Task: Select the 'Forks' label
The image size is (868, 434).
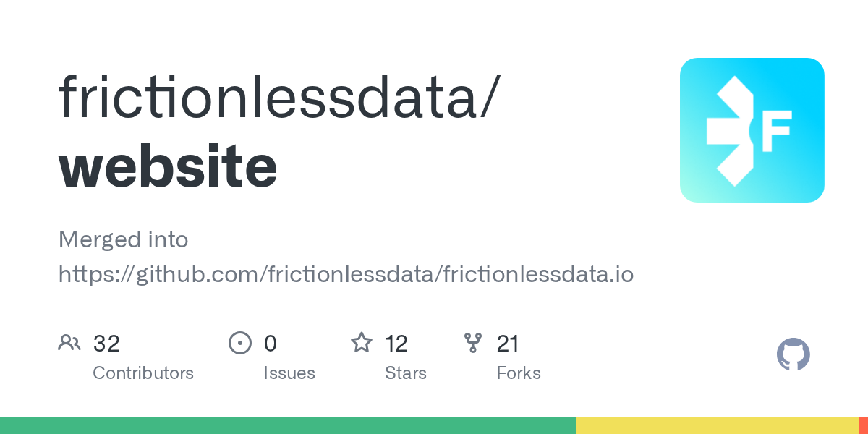Action: coord(519,373)
